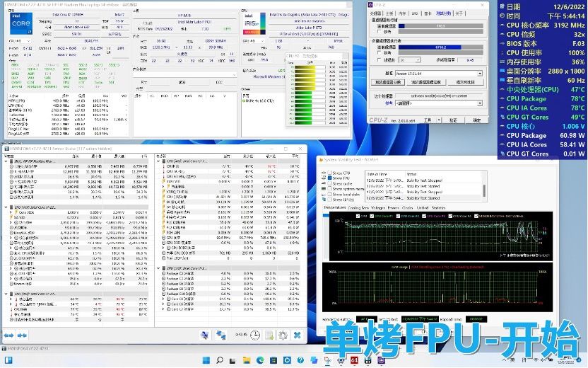This screenshot has width=588, height=368.
Task: Click the Windows Start button on taskbar
Action: [x=206, y=360]
